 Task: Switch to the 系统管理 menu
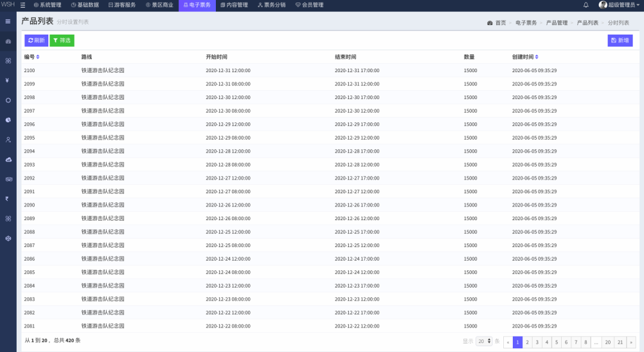click(x=48, y=5)
